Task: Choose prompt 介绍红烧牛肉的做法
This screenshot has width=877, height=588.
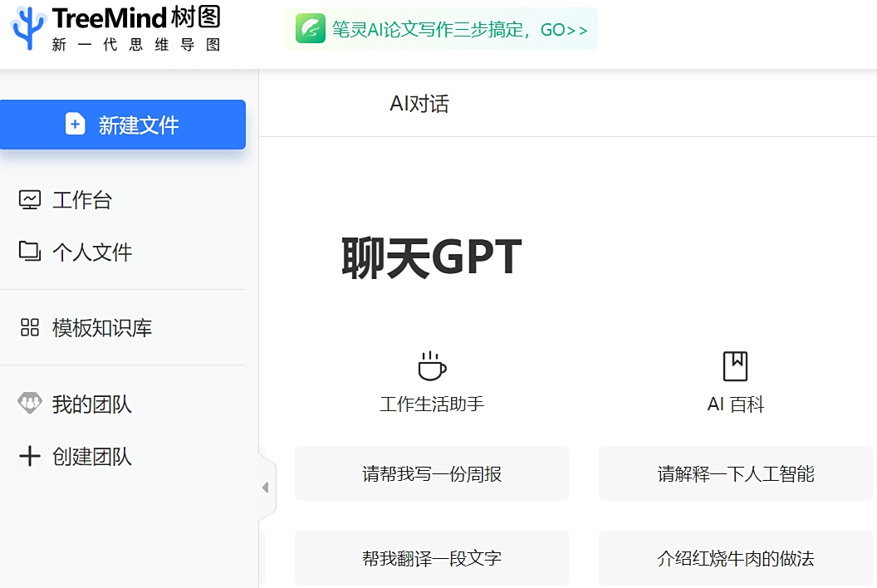Action: (x=736, y=558)
